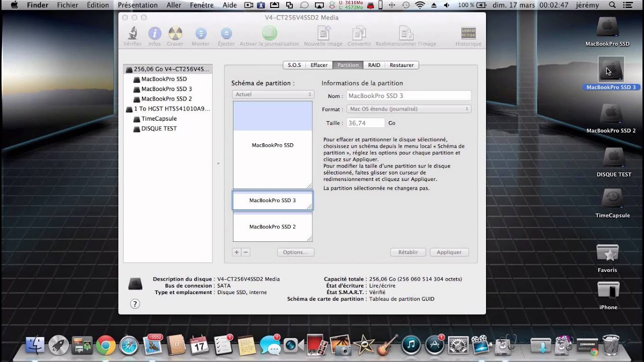This screenshot has width=644, height=362.
Task: Select MacBookPro SSD 2 in sidebar
Action: coord(168,99)
